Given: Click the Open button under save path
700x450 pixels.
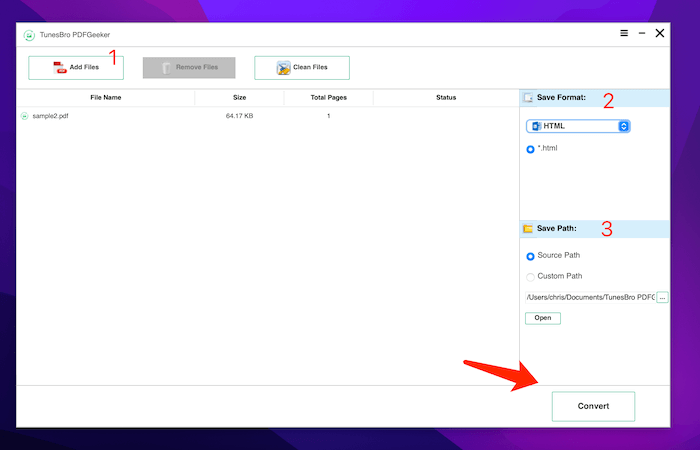Looking at the screenshot, I should 542,318.
